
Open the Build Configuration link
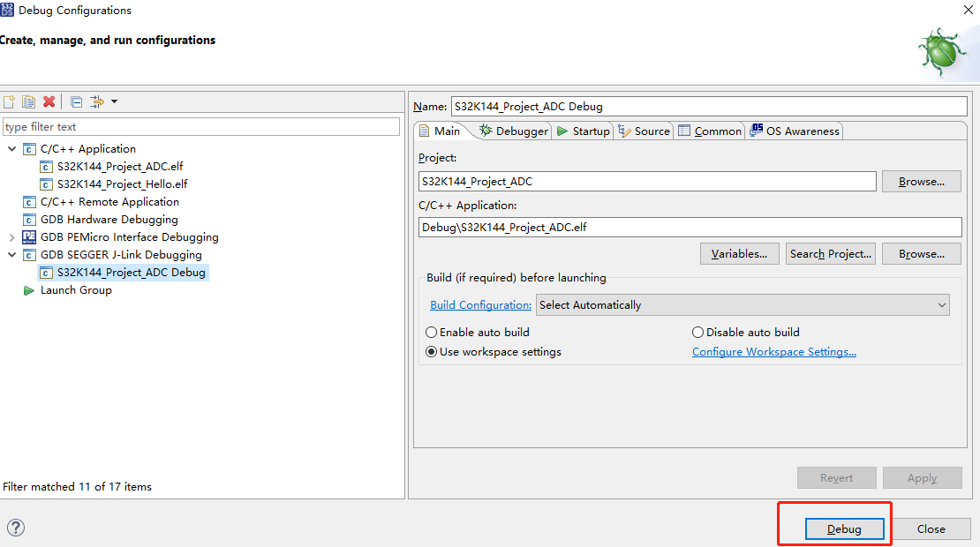click(480, 304)
